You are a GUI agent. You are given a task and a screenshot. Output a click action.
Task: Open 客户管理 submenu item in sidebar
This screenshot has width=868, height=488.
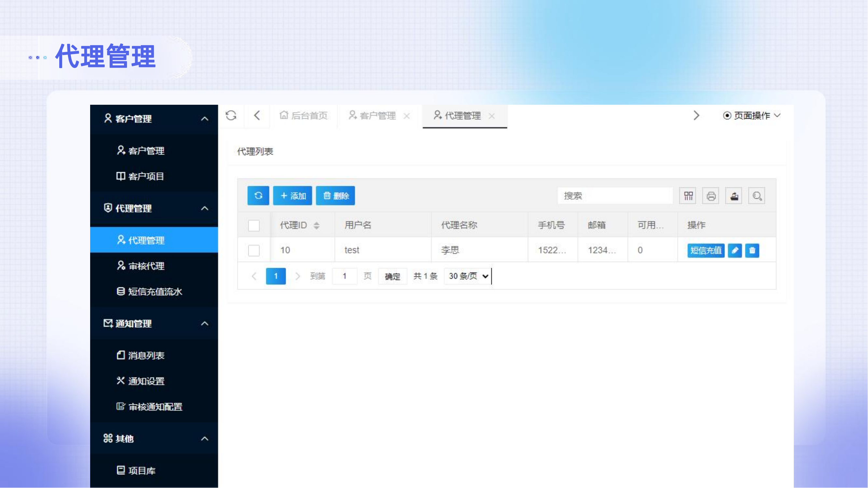pos(154,151)
